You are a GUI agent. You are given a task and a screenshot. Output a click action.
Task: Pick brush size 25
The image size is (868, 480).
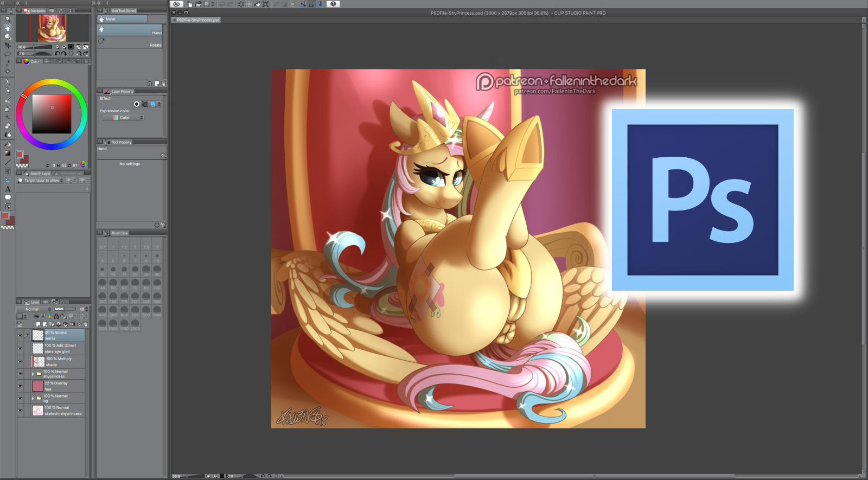click(x=146, y=271)
